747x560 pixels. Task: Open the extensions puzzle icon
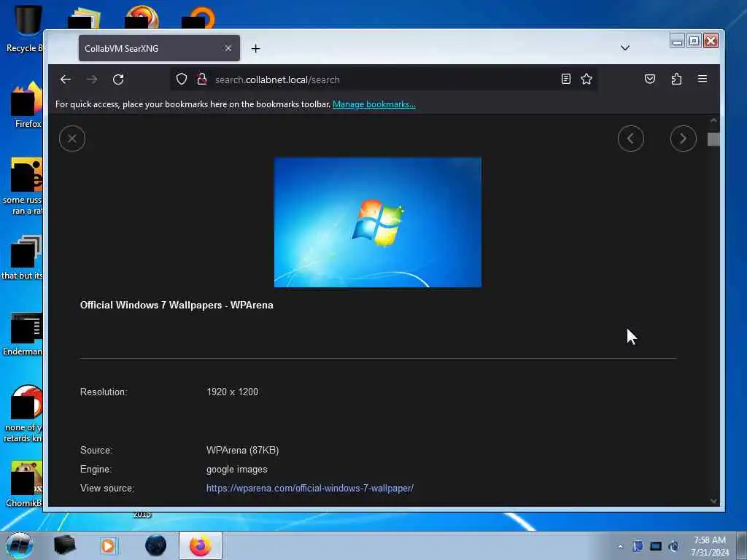pyautogui.click(x=676, y=79)
